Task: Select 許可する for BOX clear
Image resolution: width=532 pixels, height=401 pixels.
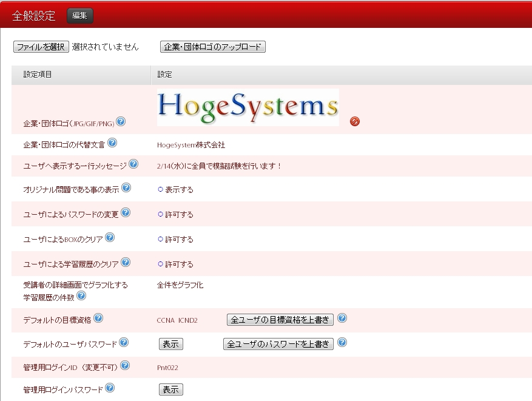Action: 161,239
